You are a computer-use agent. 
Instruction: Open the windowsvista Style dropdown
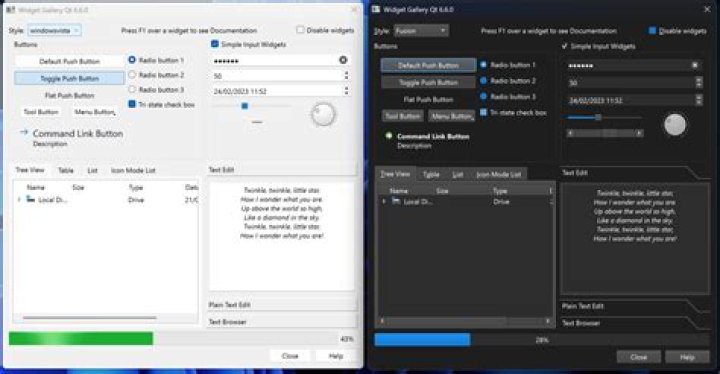point(55,30)
